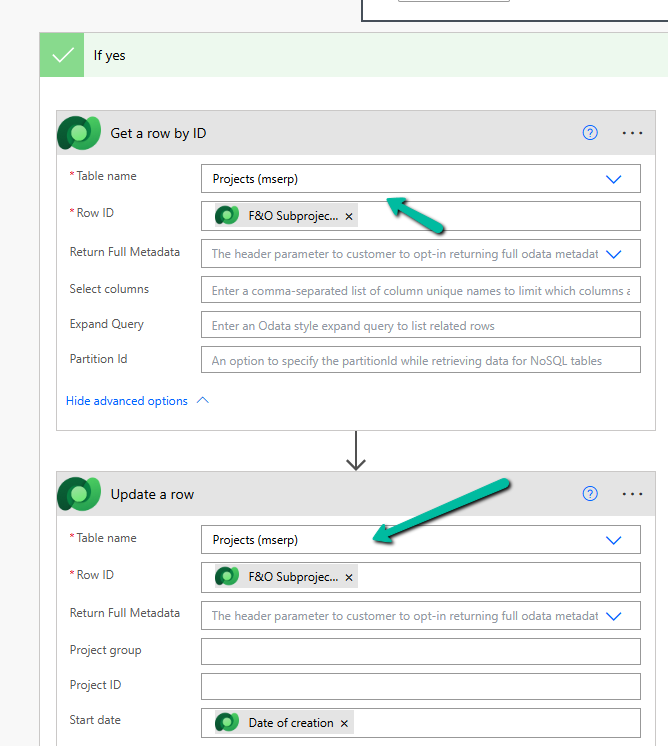Image resolution: width=668 pixels, height=746 pixels.
Task: Focus the Project group input field
Action: coord(421,652)
